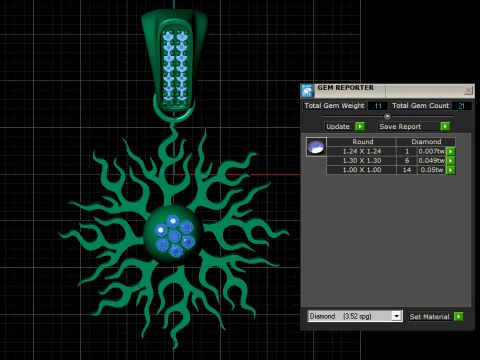
Task: Select the center gem in the pendant cluster
Action: 174,236
